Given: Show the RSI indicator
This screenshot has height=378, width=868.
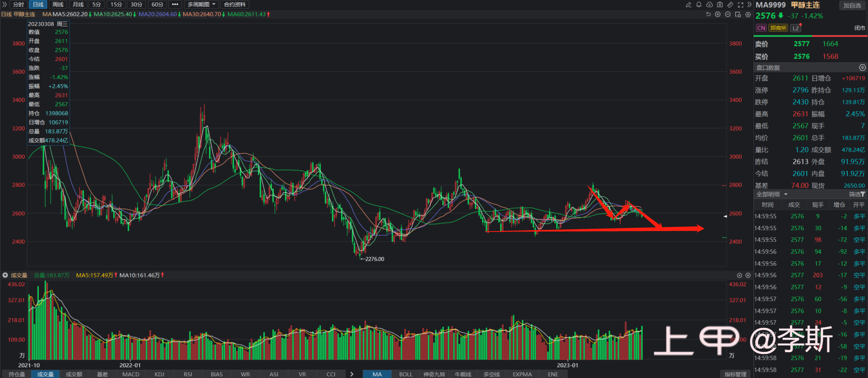Looking at the screenshot, I should 188,374.
